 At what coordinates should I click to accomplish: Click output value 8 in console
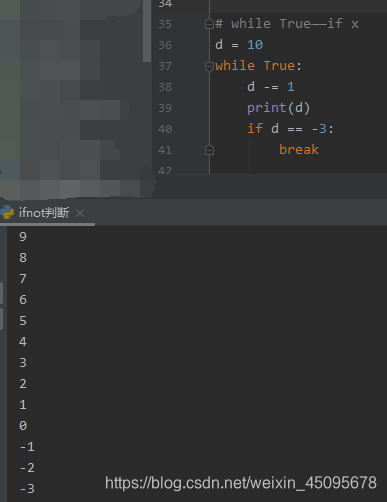click(23, 258)
